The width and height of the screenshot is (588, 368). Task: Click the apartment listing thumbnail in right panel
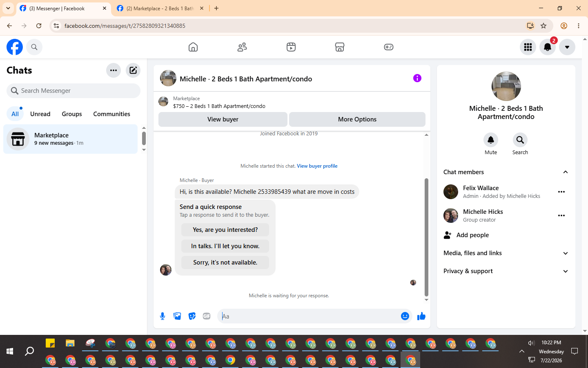tap(506, 86)
